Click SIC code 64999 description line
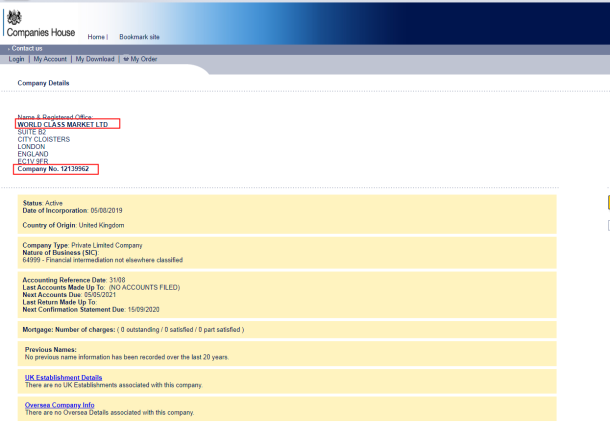Viewport: 610px width, 423px height. [103, 260]
